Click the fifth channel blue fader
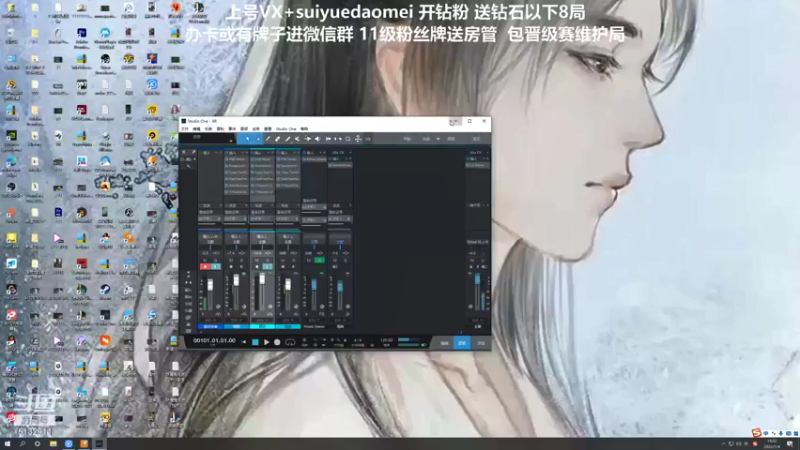 314,285
